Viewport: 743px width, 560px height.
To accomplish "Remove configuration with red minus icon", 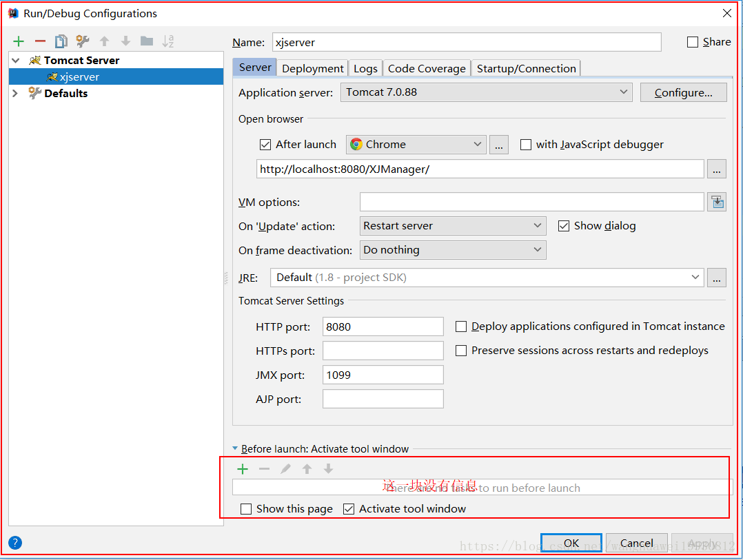I will [x=40, y=41].
